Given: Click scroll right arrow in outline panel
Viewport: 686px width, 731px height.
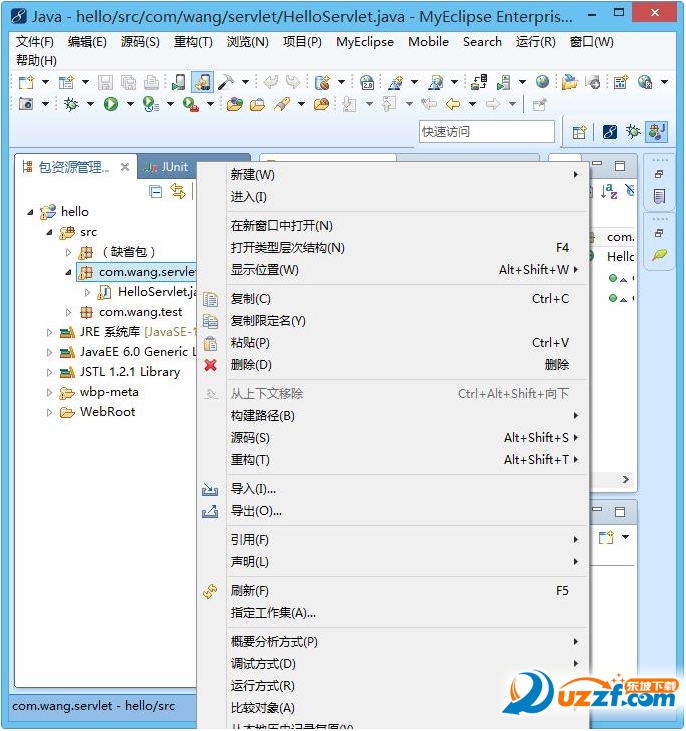Looking at the screenshot, I should [625, 480].
